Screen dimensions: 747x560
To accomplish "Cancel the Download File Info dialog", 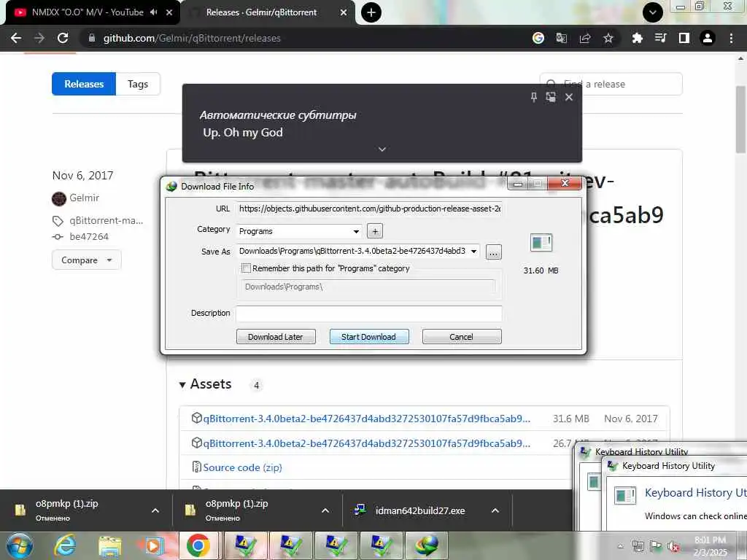I will [x=461, y=337].
